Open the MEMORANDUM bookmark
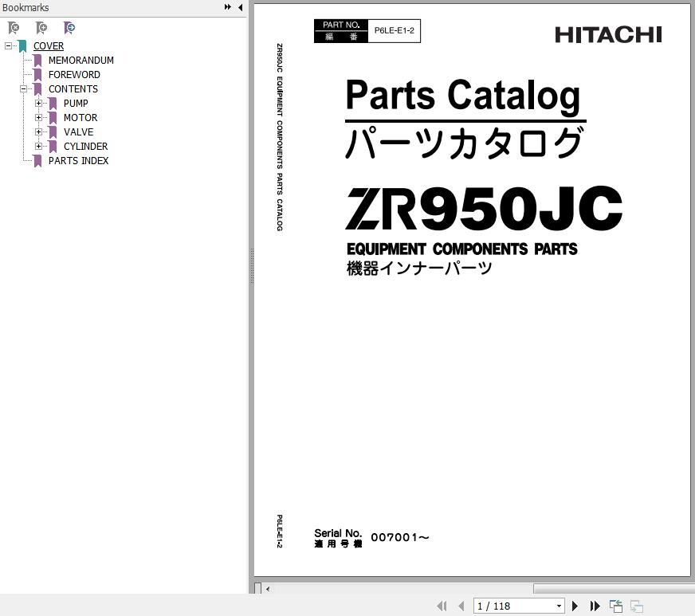Viewport: 695px width, 616px height. (x=81, y=61)
